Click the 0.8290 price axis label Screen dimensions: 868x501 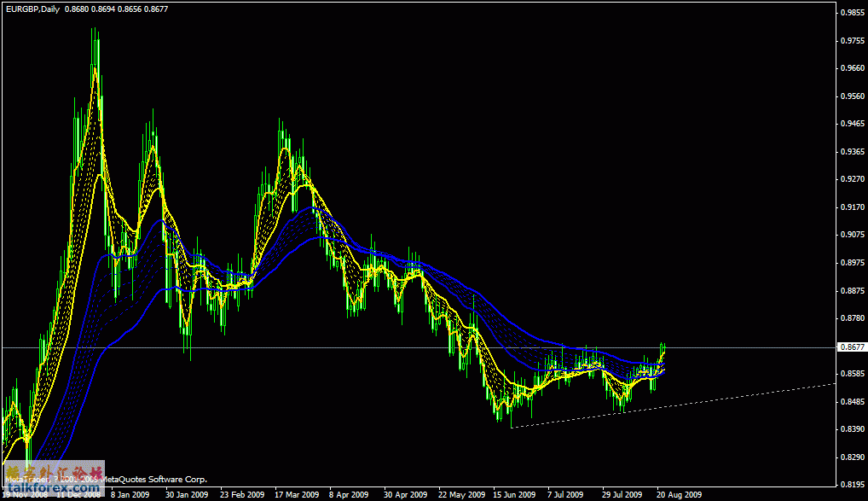[853, 457]
